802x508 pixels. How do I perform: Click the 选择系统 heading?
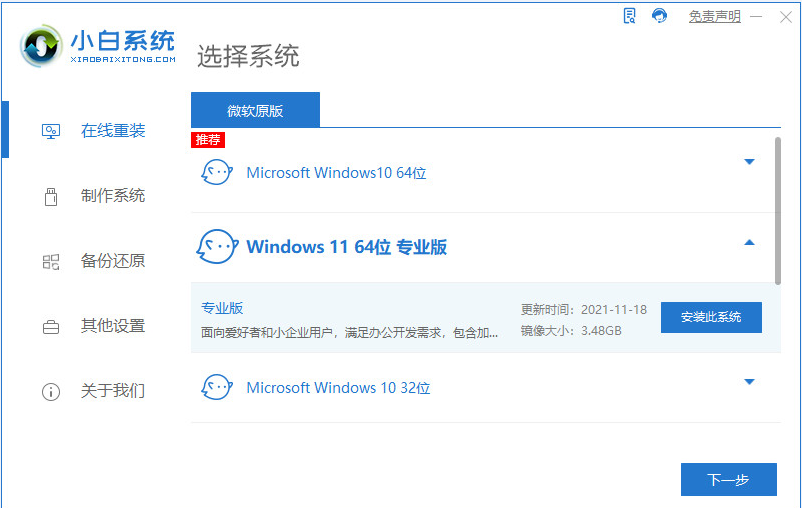(x=248, y=56)
